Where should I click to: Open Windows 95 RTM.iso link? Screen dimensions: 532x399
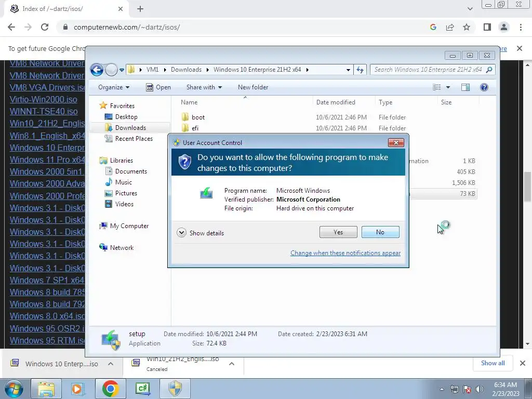pyautogui.click(x=47, y=340)
